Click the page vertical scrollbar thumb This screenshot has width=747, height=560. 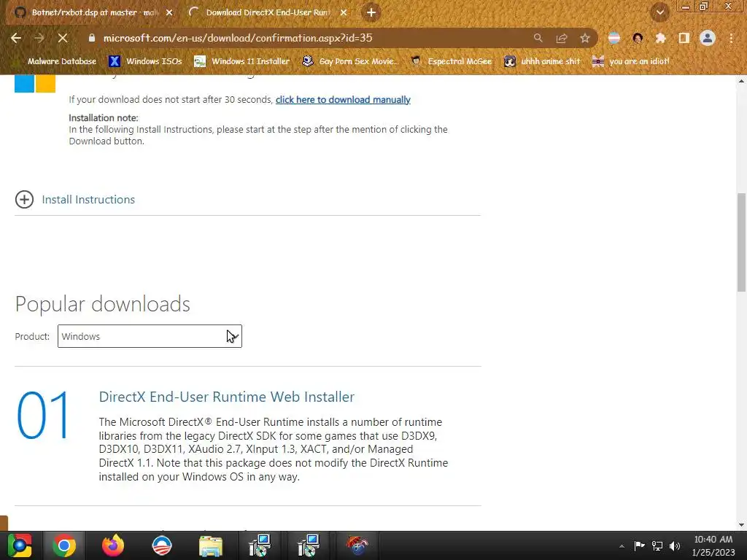coord(741,242)
